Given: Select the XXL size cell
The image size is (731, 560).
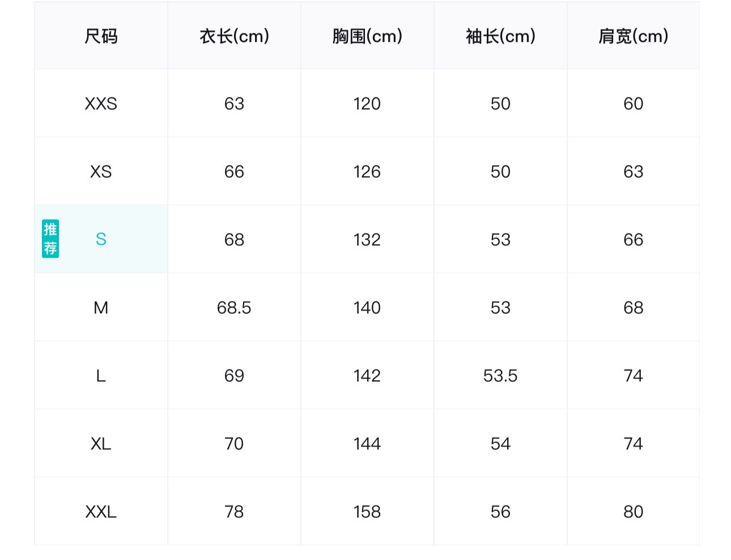Looking at the screenshot, I should (x=101, y=512).
